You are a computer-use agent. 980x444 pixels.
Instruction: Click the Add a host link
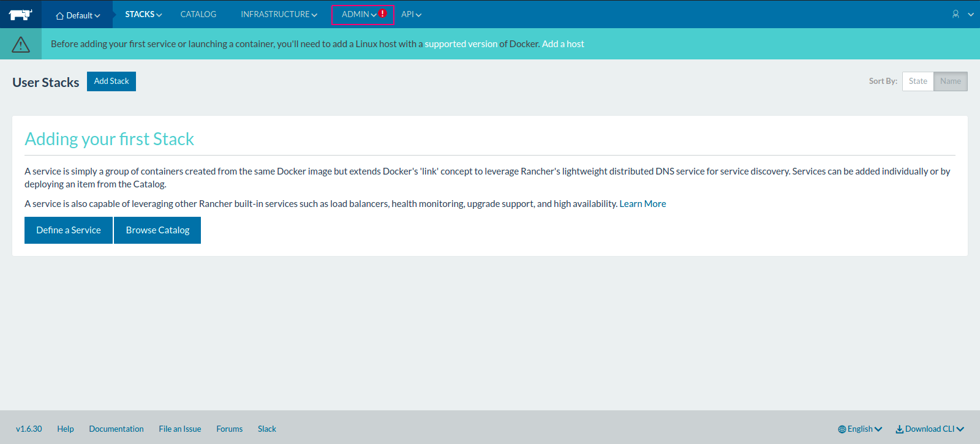tap(563, 44)
